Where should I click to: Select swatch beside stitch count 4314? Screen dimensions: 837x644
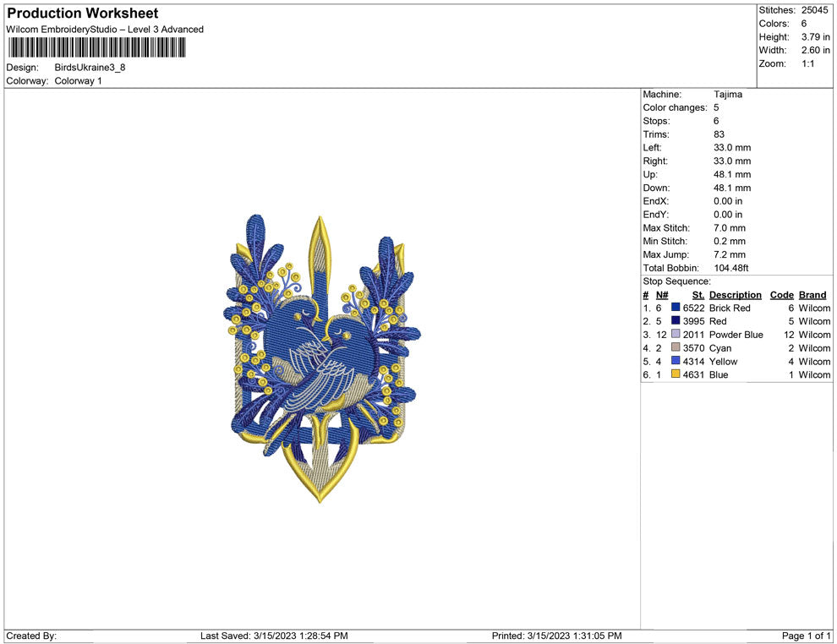click(x=676, y=362)
